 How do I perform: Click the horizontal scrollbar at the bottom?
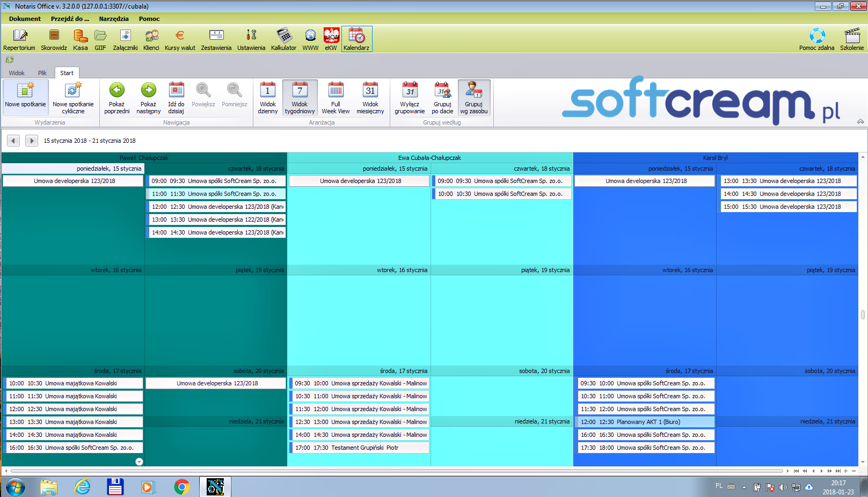pyautogui.click(x=396, y=471)
